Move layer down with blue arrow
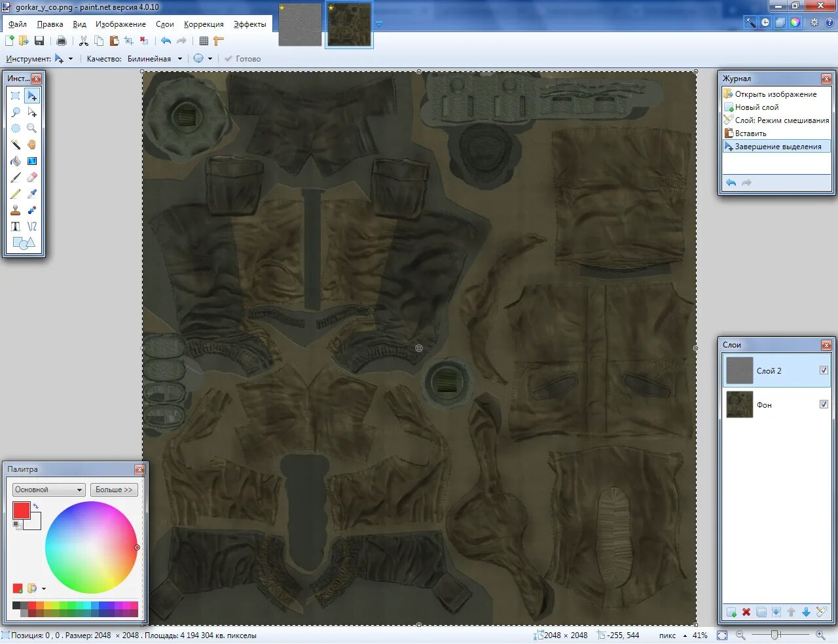The height and width of the screenshot is (644, 838). 806,613
